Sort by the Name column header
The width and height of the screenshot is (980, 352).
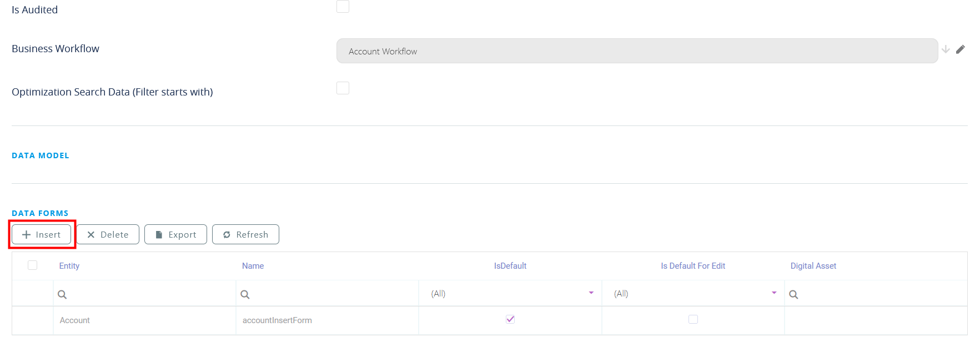(x=253, y=266)
